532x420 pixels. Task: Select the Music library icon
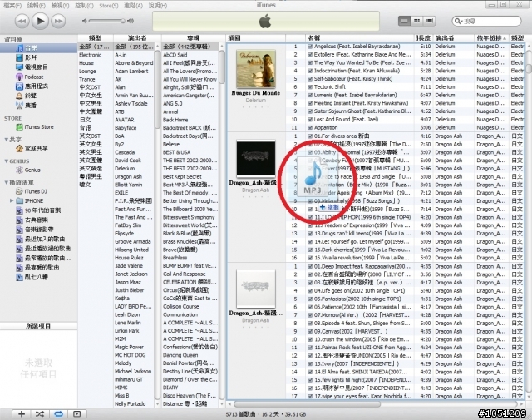(20, 48)
